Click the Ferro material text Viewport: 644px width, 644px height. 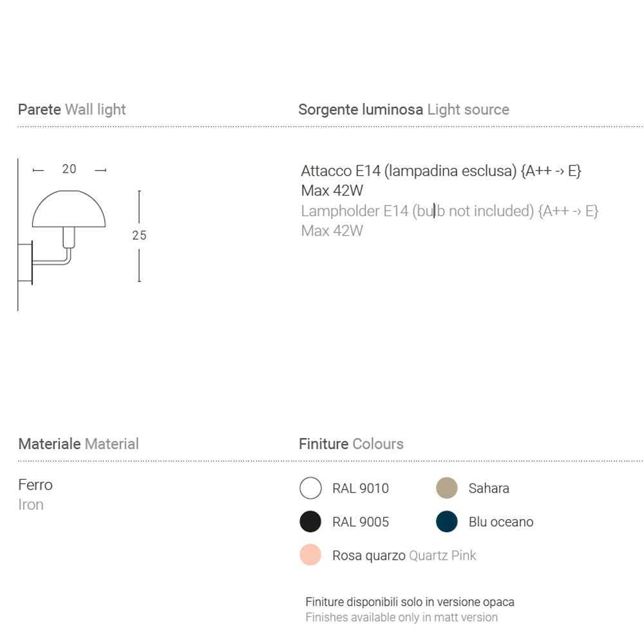click(35, 485)
